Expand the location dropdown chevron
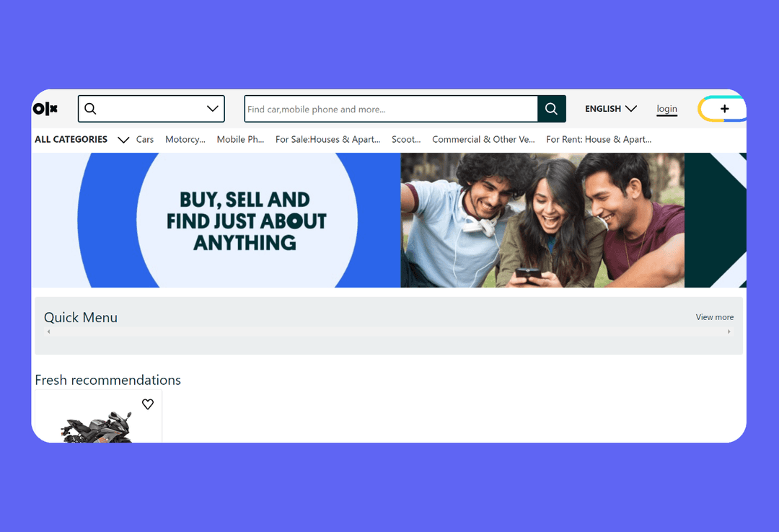The width and height of the screenshot is (779, 532). pos(213,108)
